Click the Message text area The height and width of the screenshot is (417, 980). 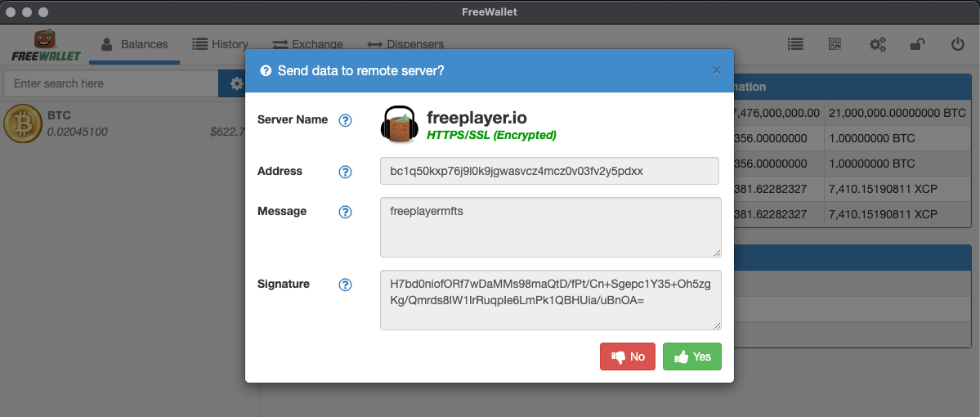coord(551,227)
